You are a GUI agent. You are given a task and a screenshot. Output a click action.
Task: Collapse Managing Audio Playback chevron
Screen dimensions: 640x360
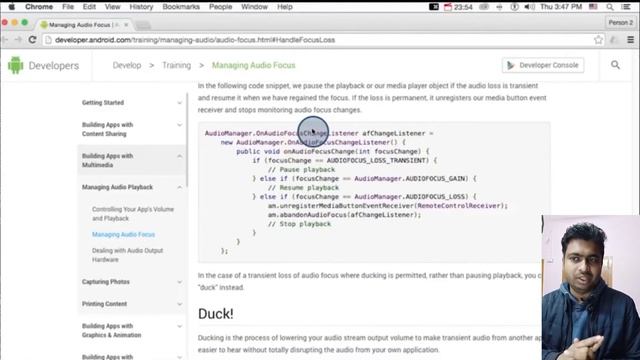[x=179, y=187]
